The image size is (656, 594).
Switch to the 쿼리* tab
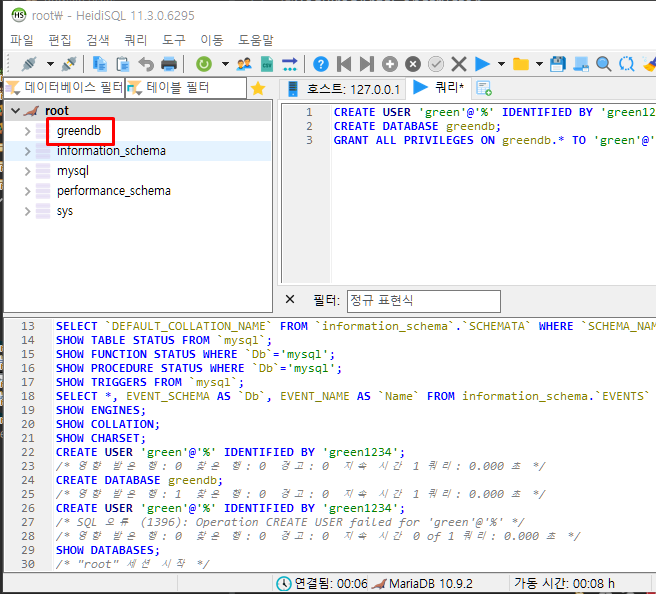point(439,87)
